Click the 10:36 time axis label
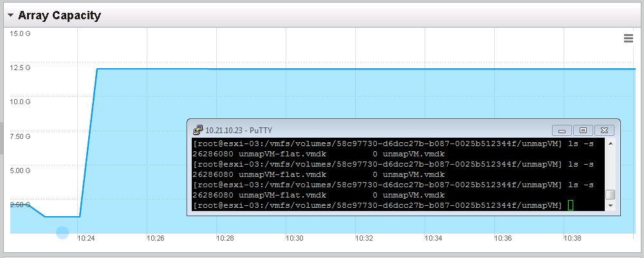This screenshot has height=258, width=644. 502,238
